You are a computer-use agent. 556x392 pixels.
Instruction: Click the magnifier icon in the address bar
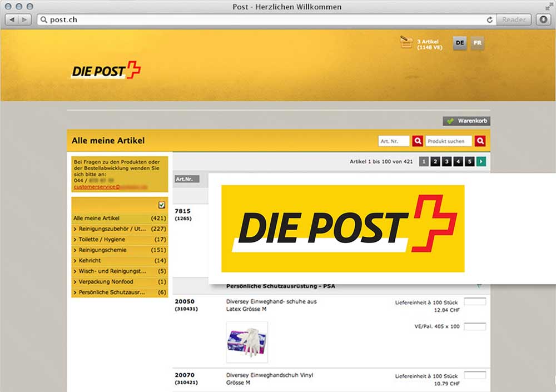pos(43,19)
